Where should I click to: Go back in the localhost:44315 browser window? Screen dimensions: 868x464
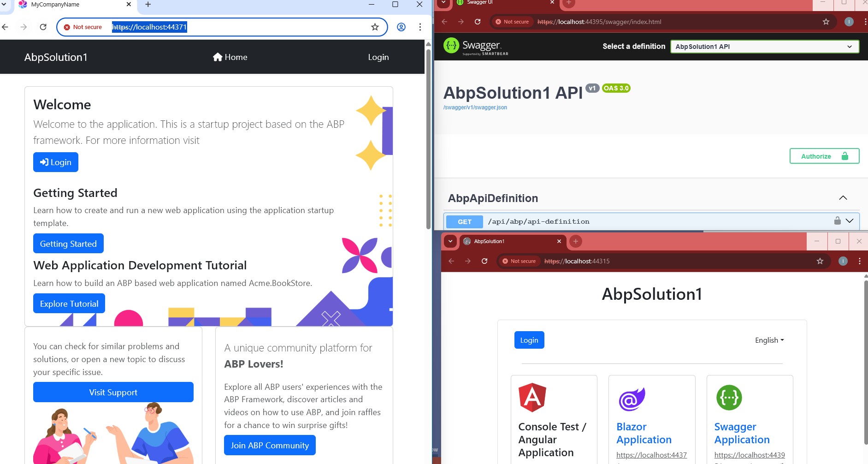click(x=451, y=261)
